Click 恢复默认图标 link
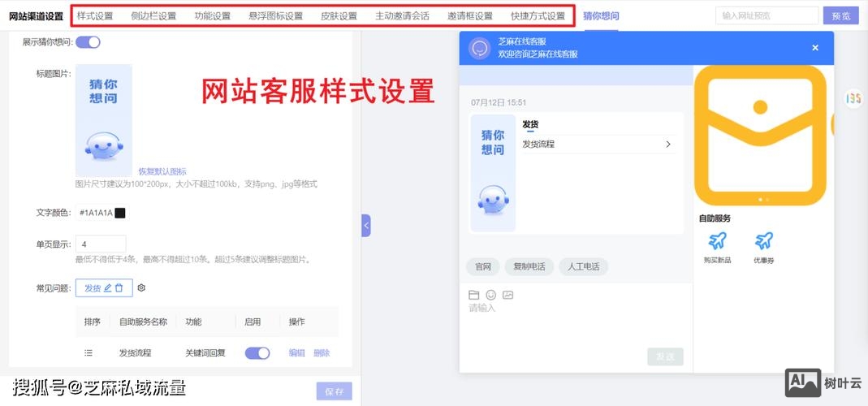 coord(162,171)
